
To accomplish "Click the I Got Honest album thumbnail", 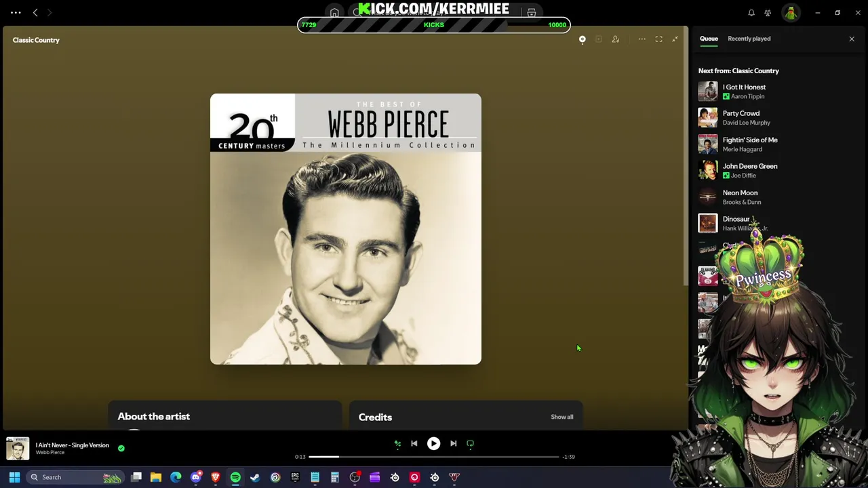I will [707, 91].
